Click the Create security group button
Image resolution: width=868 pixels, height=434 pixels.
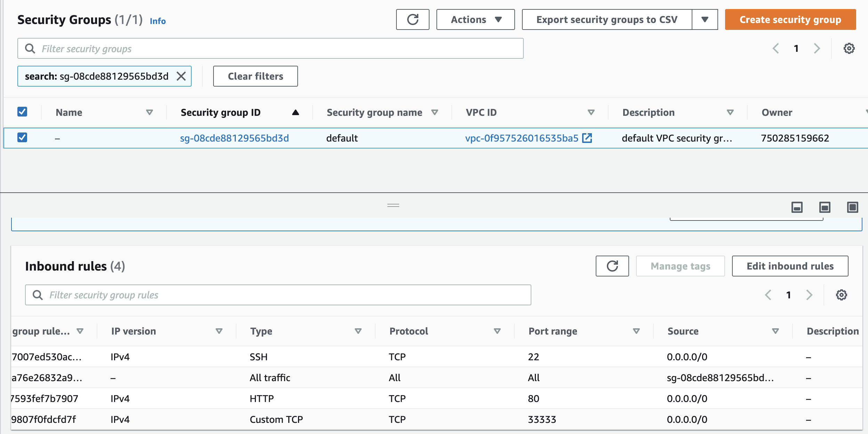click(790, 19)
